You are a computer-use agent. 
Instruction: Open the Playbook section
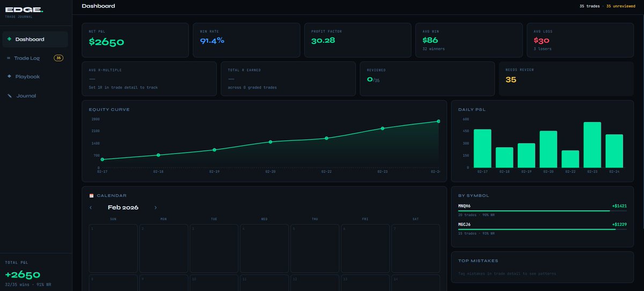click(x=35, y=77)
